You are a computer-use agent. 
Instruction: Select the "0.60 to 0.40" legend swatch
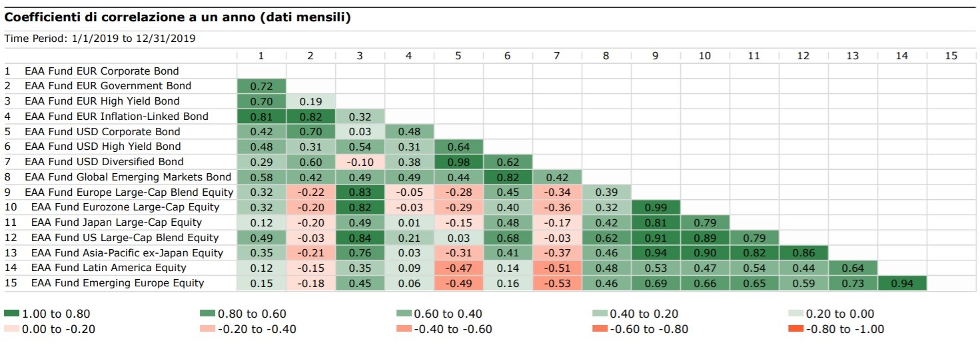tap(404, 314)
